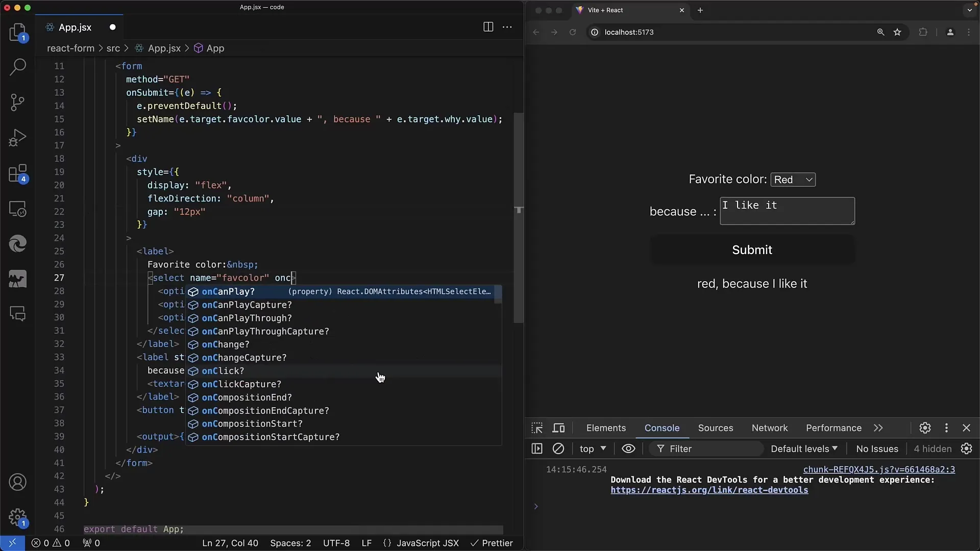Open the onClick autocomplete option
The image size is (980, 551).
tap(222, 371)
